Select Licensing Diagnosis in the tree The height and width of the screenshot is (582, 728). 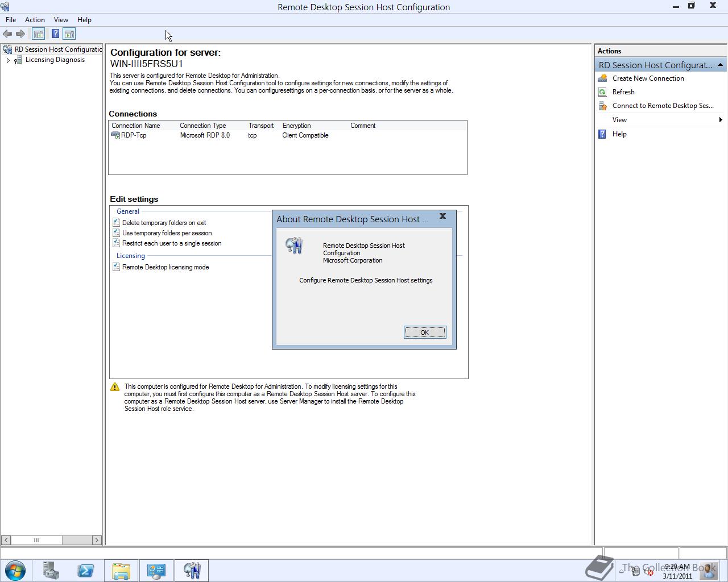[x=55, y=60]
